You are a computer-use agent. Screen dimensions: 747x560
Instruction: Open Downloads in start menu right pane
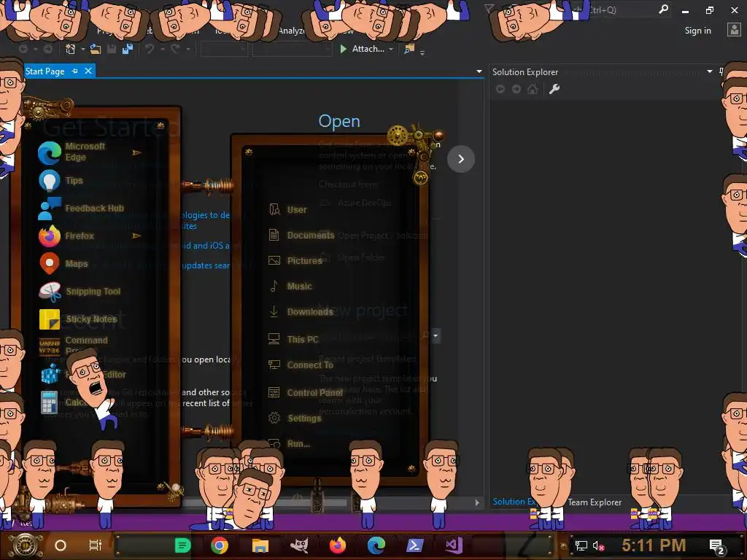[301, 312]
